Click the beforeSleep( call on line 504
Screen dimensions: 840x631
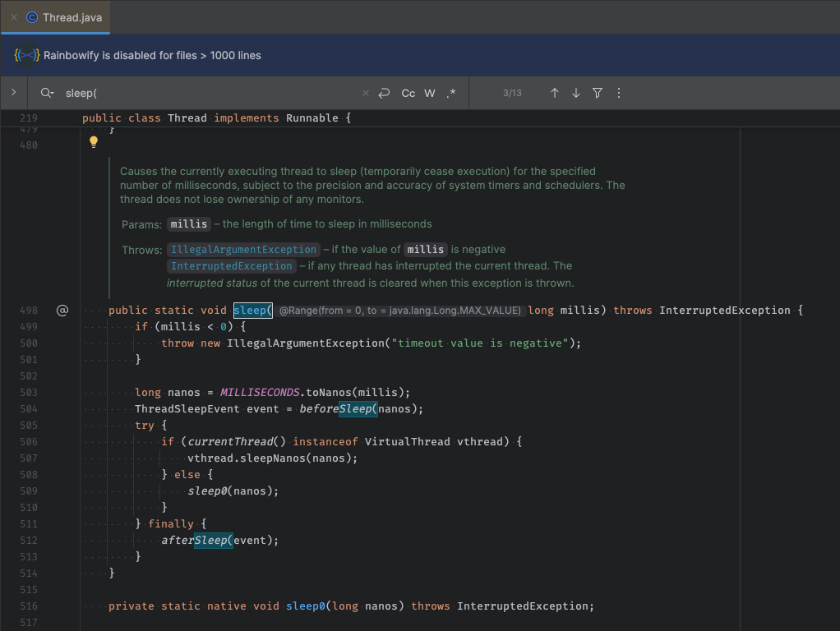[x=339, y=408]
